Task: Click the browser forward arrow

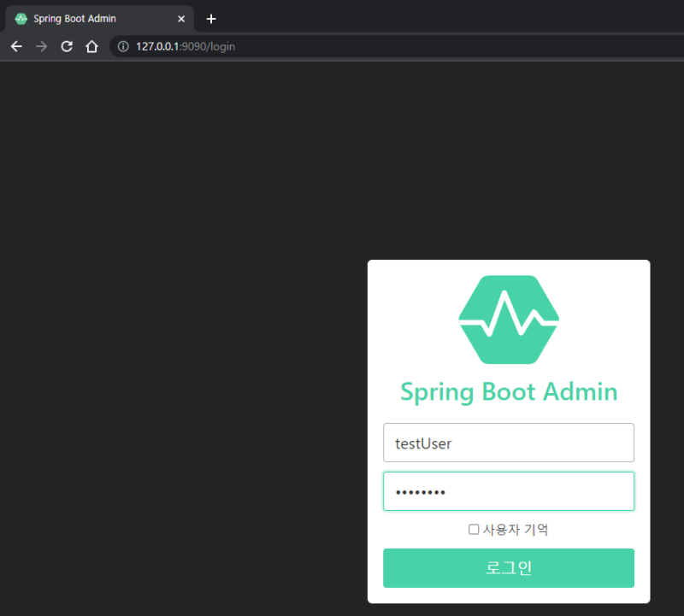Action: tap(41, 46)
